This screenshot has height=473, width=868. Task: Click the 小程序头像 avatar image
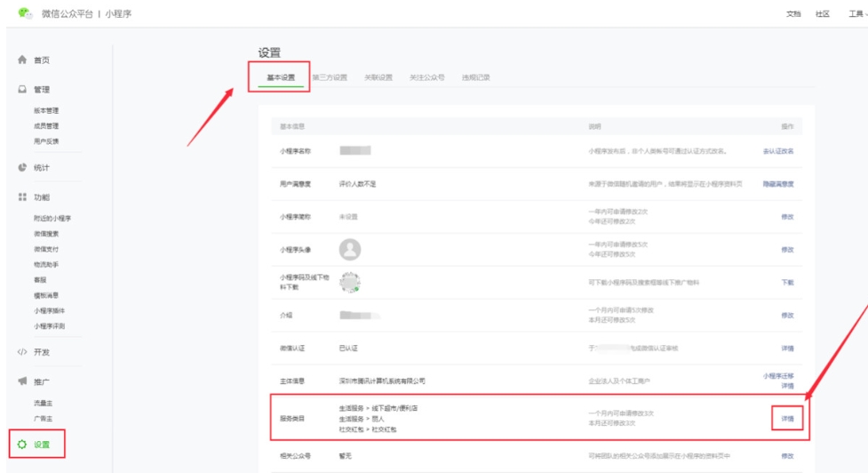(350, 249)
